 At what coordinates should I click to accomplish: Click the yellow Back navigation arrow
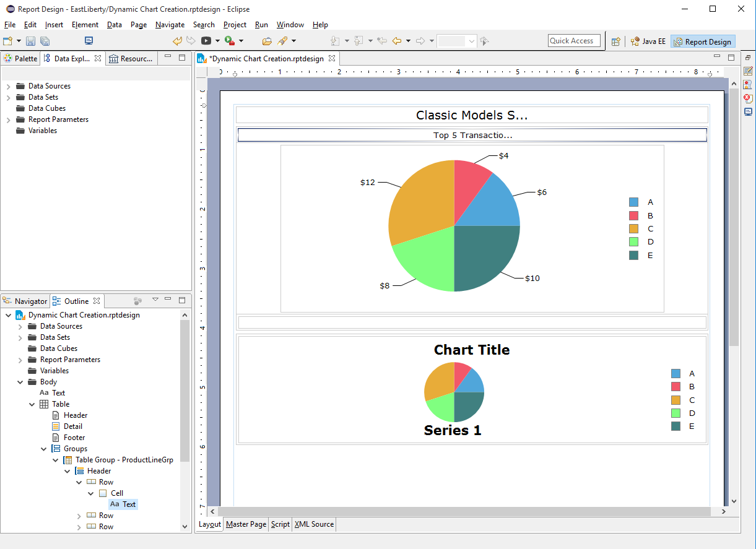tap(398, 41)
